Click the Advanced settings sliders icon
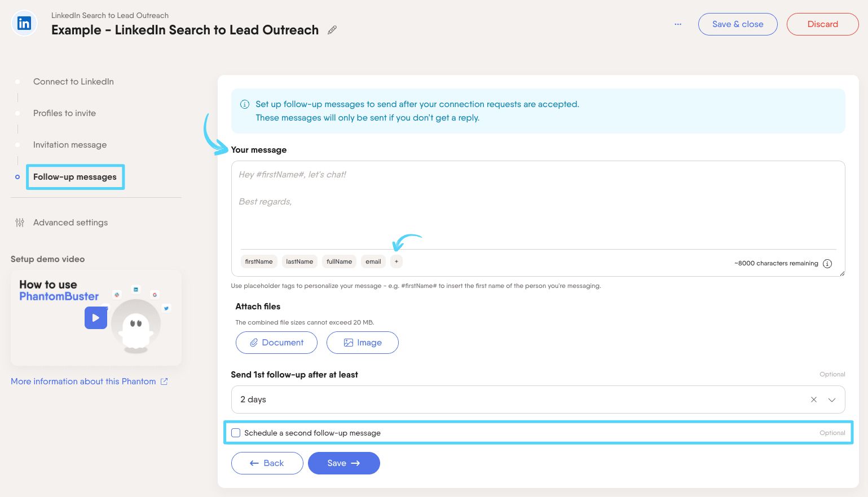Viewport: 868px width, 497px height. (20, 223)
